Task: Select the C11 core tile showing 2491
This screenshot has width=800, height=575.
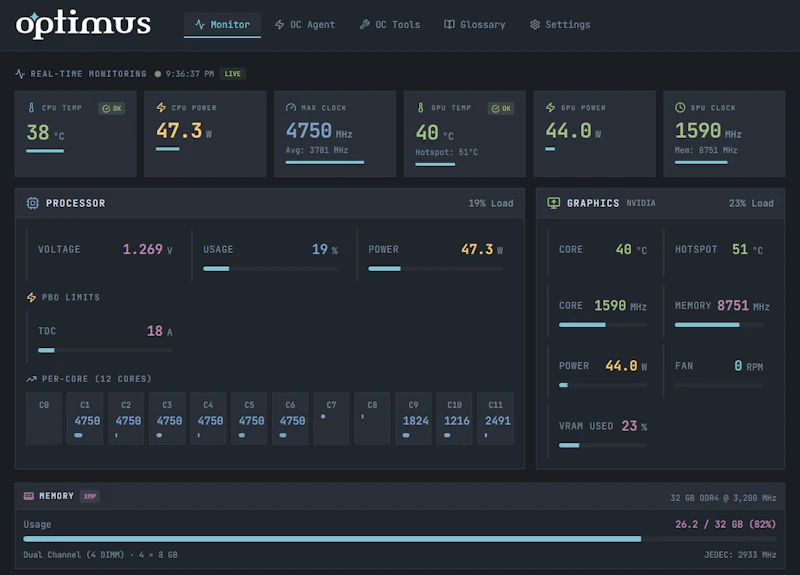Action: click(495, 418)
